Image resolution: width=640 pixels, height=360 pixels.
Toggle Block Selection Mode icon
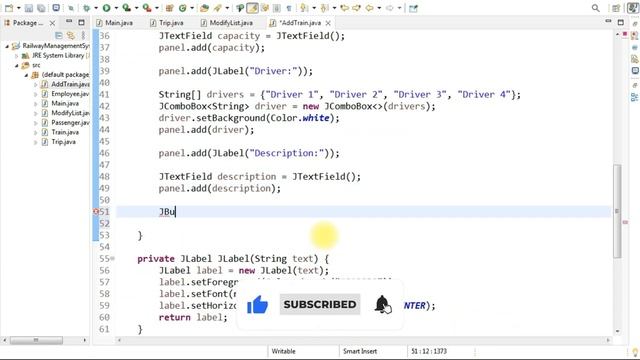277,8
